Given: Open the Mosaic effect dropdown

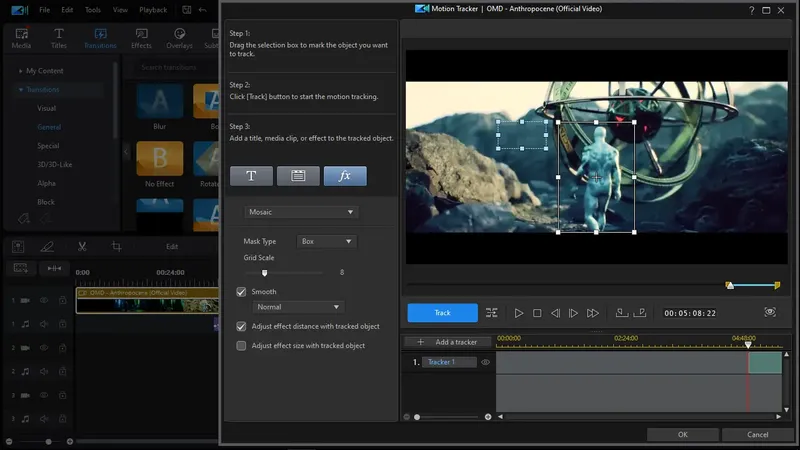Looking at the screenshot, I should pos(301,212).
